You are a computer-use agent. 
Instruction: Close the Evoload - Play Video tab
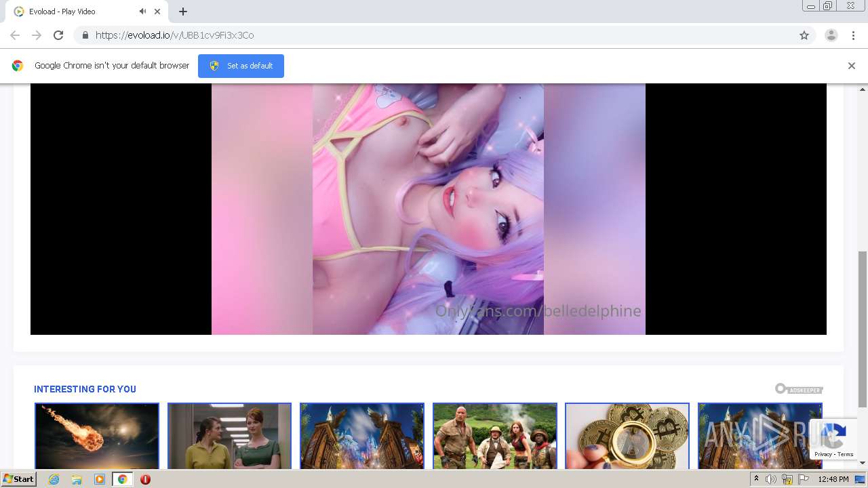(157, 12)
